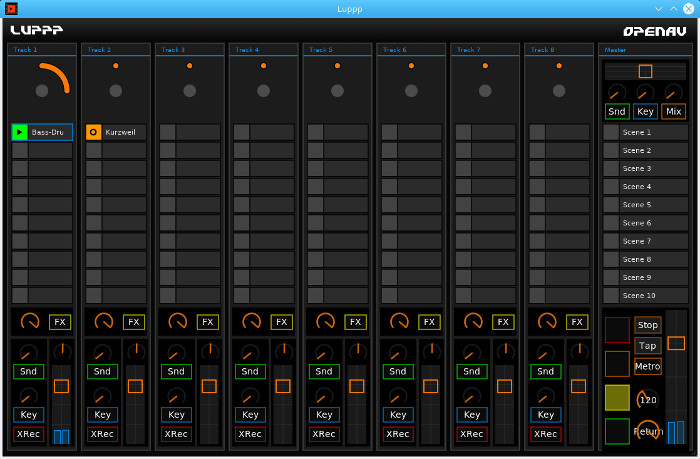The height and width of the screenshot is (459, 700).
Task: Select Scene 3 label in master
Action: pos(637,169)
